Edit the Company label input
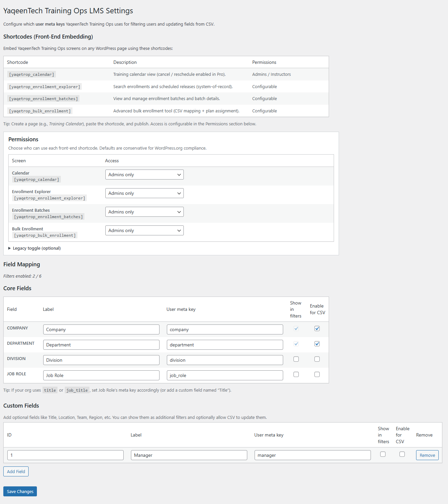 click(101, 329)
